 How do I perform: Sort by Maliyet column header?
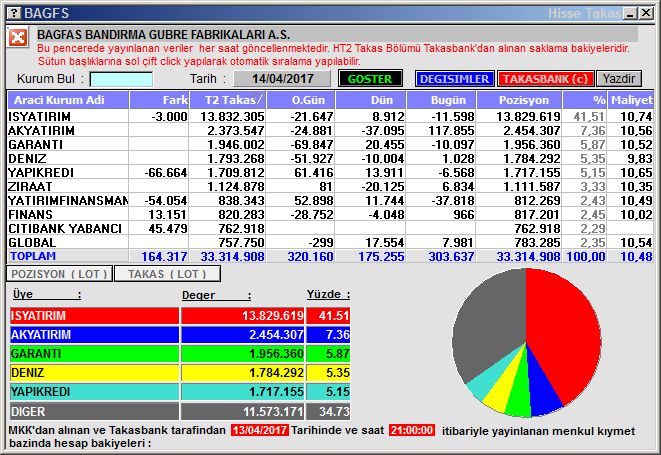tap(631, 100)
